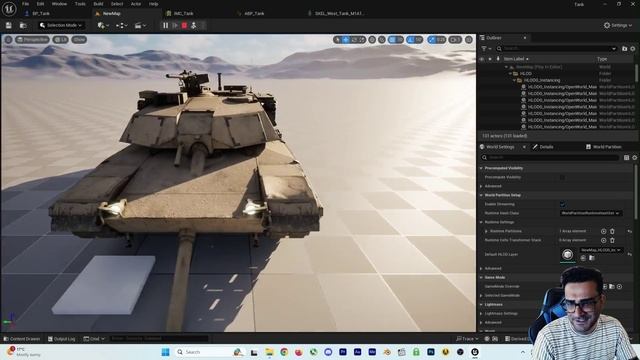Toggle the Precompute Visibility checkbox
Screen dimensions: 640x360
(x=562, y=177)
